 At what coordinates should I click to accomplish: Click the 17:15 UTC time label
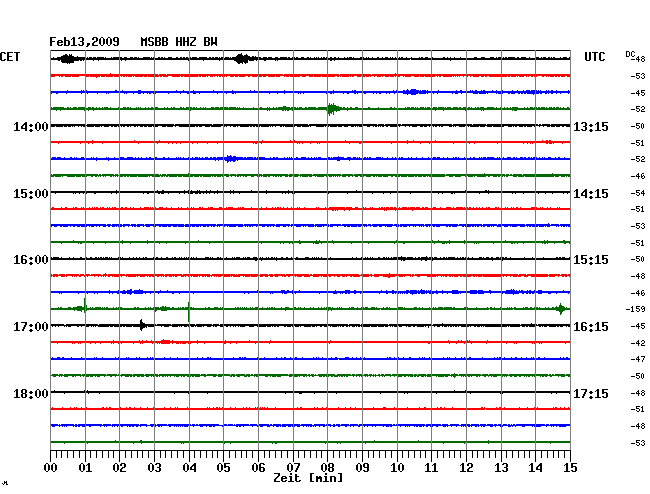[x=591, y=394]
